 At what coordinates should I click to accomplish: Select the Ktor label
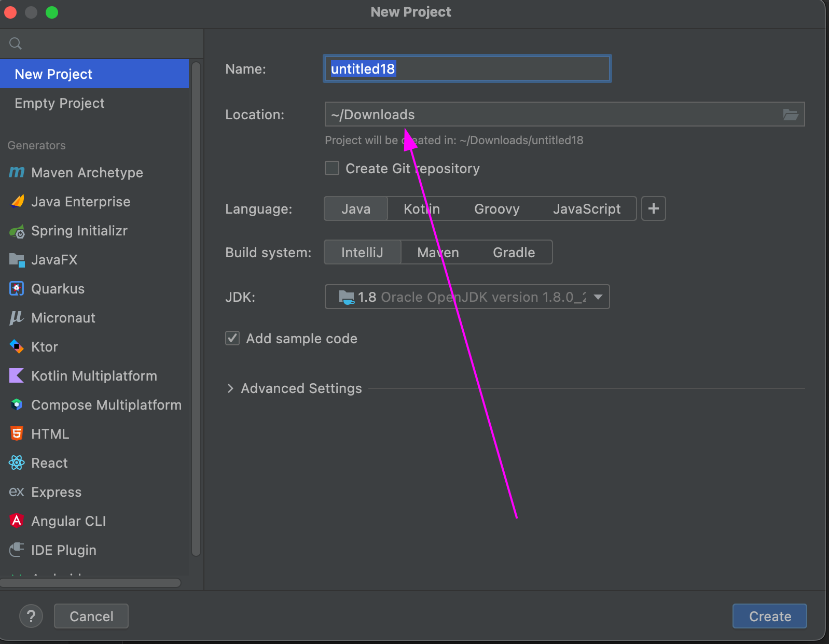coord(45,346)
